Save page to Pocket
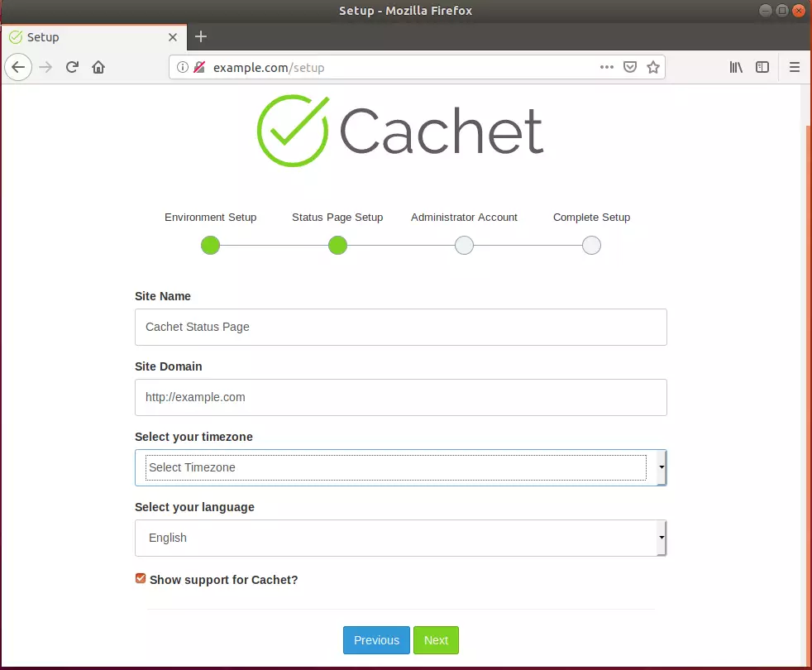 (630, 67)
